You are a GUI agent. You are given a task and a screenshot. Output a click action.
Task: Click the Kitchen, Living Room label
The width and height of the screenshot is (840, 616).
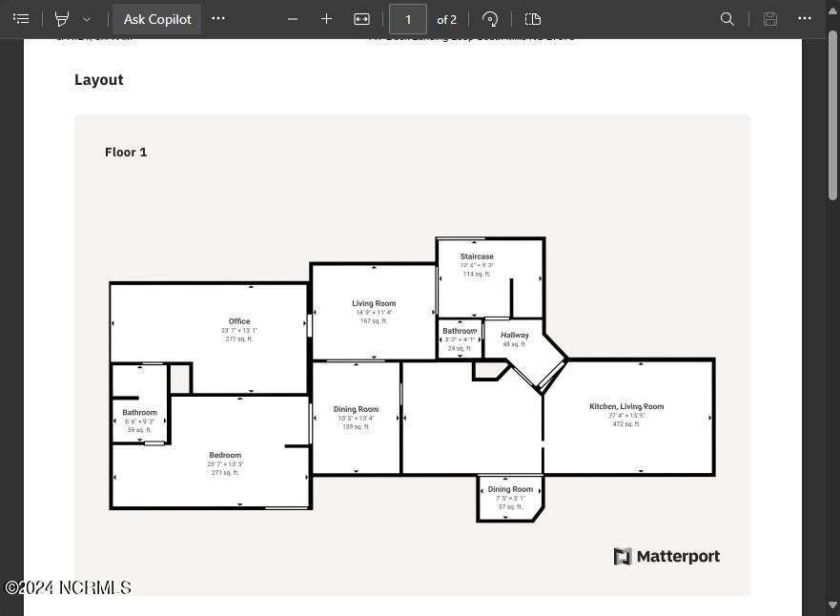point(626,406)
